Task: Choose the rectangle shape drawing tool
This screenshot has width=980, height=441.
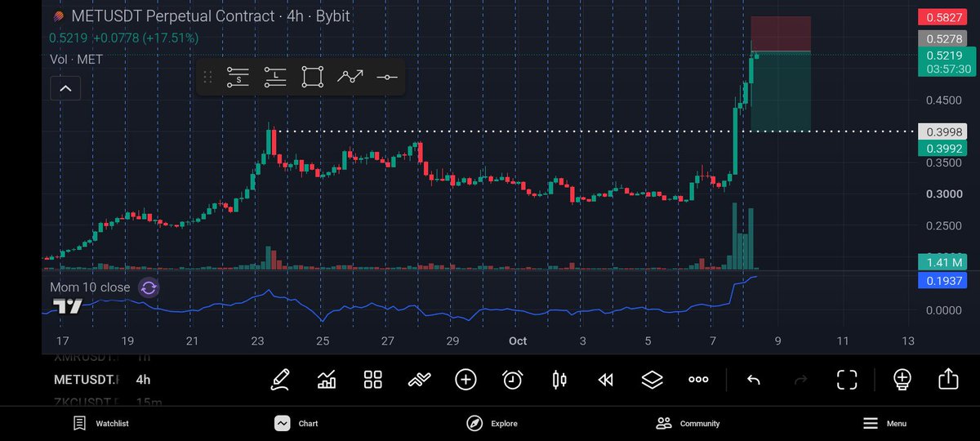Action: (312, 78)
